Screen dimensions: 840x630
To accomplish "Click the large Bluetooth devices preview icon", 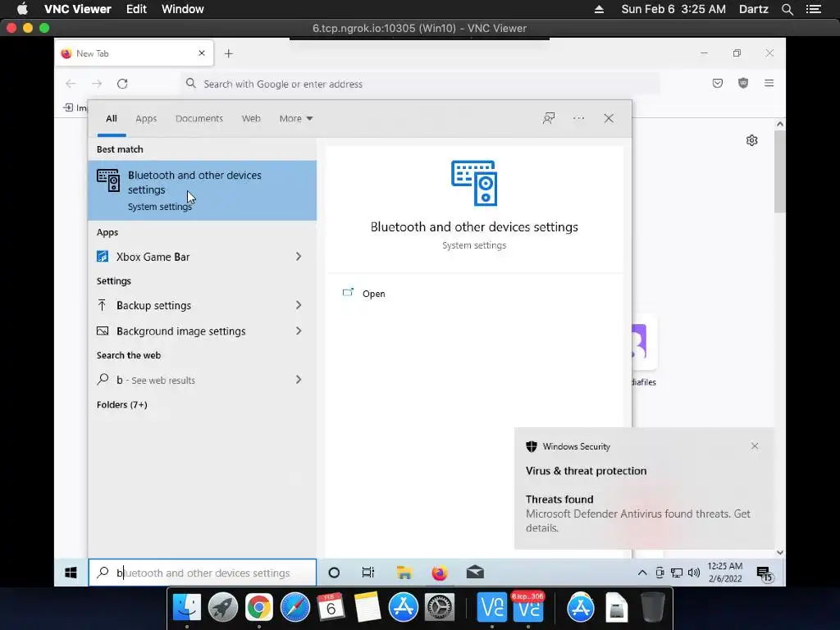I will (474, 183).
